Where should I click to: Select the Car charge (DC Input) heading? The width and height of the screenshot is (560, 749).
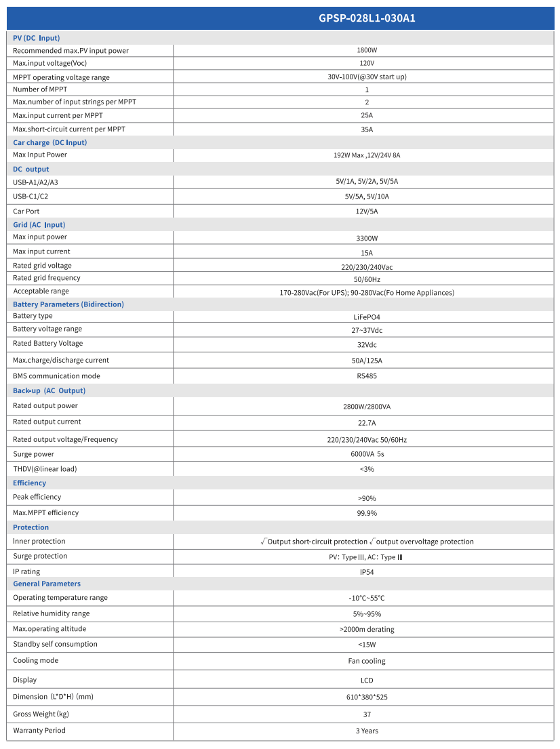(x=50, y=142)
